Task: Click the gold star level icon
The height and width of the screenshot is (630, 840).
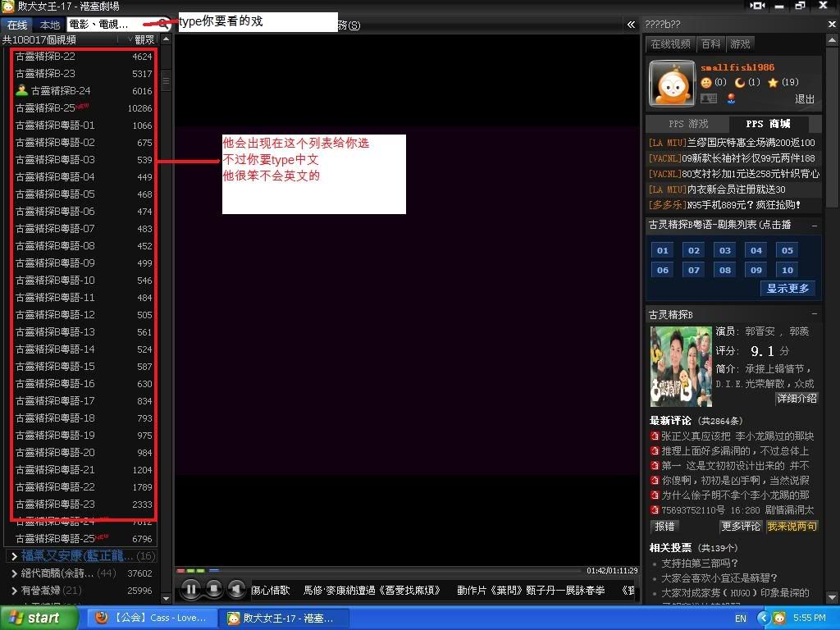Action: 773,83
